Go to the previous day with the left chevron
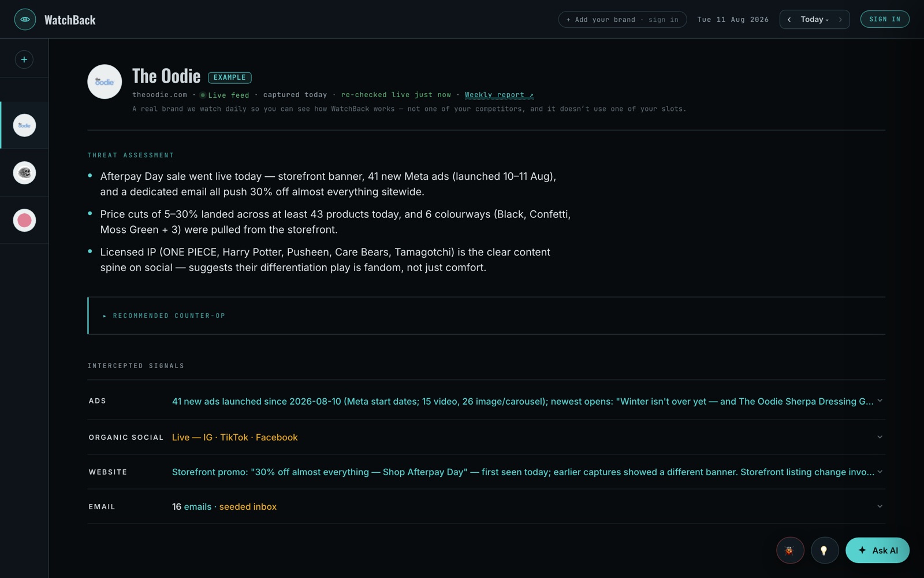Screen dimensions: 924x578 (x=789, y=20)
